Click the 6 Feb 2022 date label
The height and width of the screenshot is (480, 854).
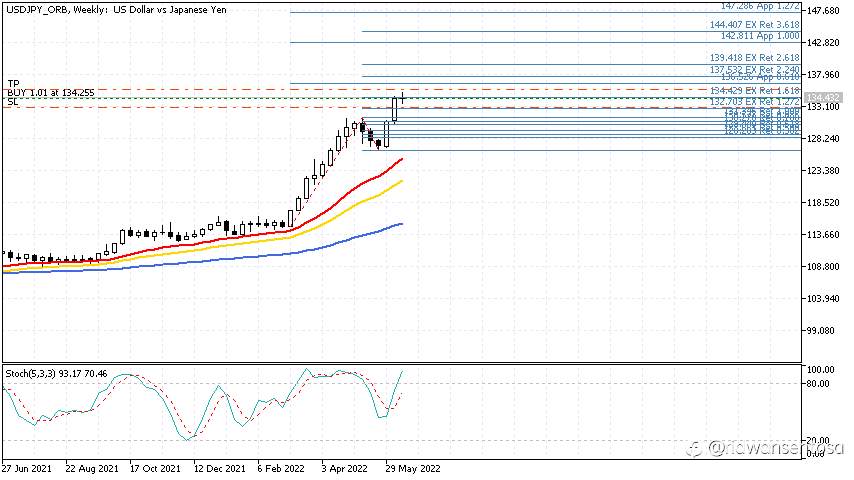coord(281,469)
